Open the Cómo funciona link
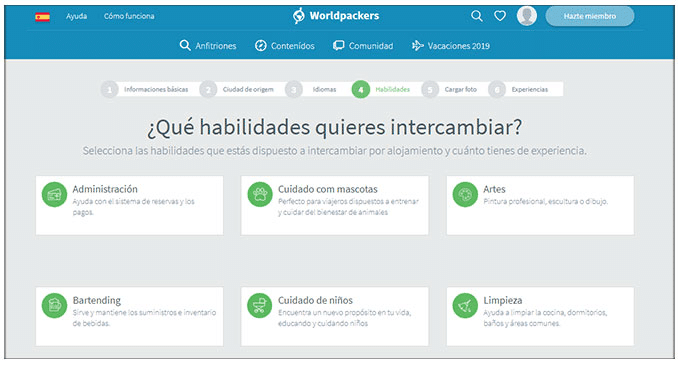The image size is (678, 366). click(129, 16)
